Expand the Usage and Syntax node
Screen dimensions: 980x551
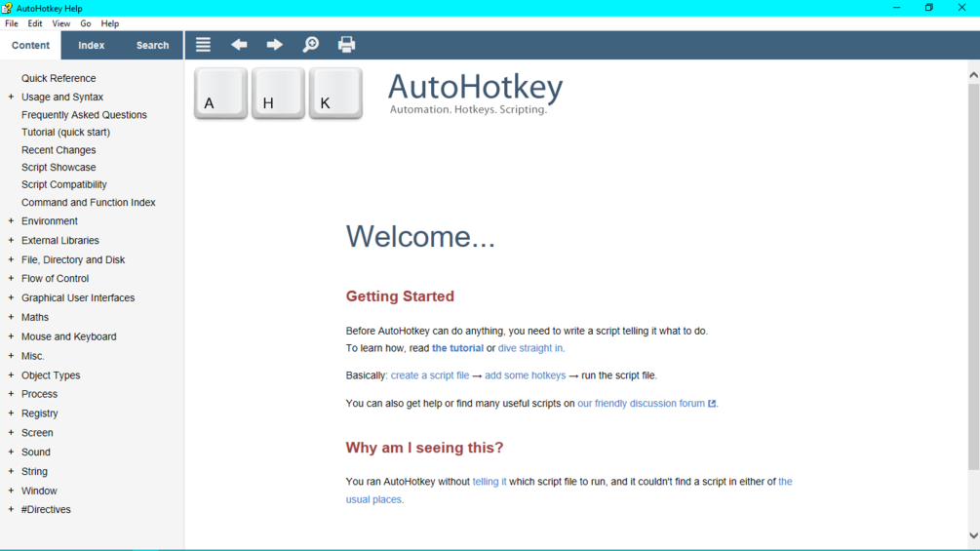click(11, 97)
